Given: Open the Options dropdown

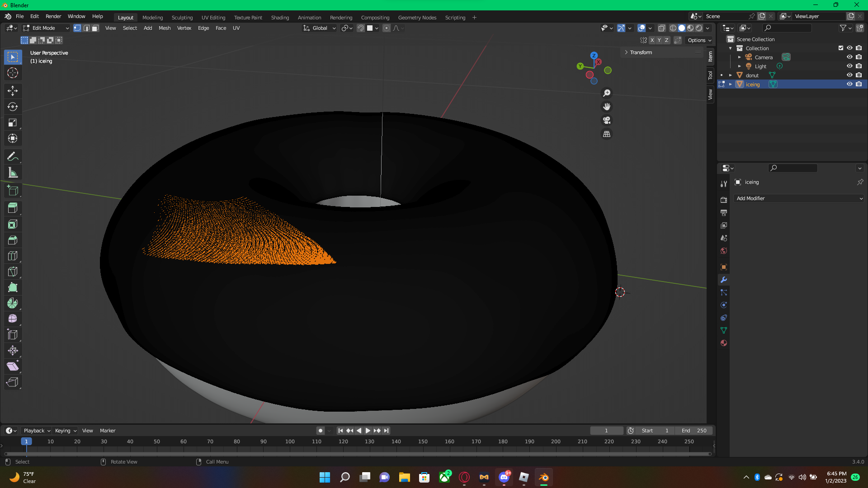Looking at the screenshot, I should click(699, 40).
